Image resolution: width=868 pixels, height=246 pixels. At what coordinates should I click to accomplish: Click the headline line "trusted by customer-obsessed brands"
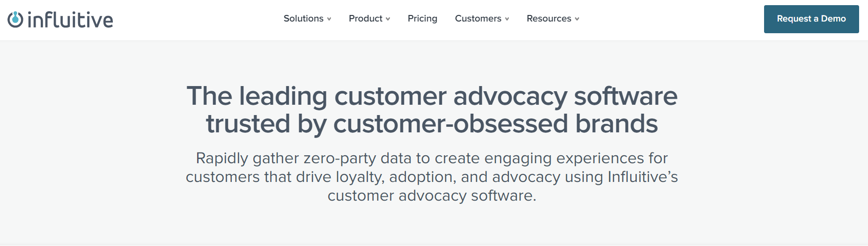(432, 124)
